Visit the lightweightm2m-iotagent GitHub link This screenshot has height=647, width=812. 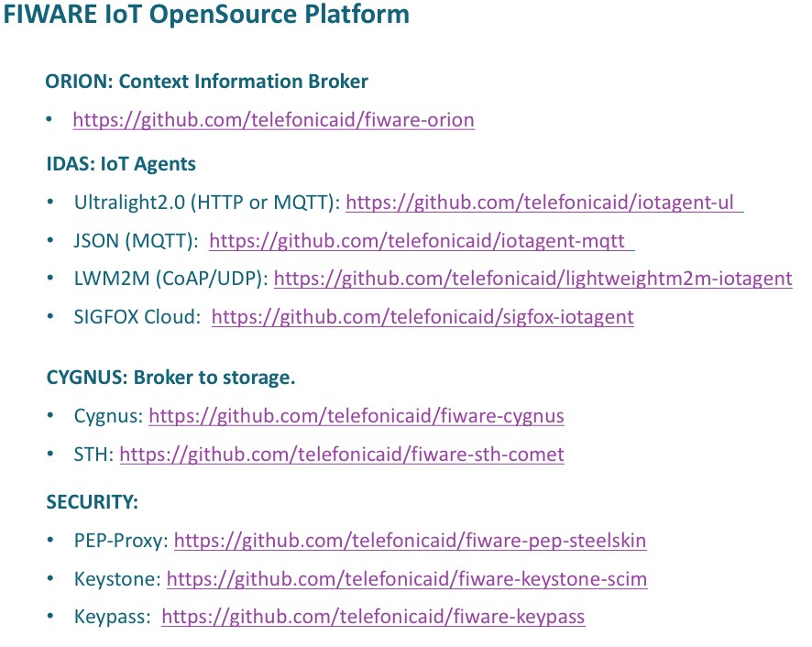532,279
